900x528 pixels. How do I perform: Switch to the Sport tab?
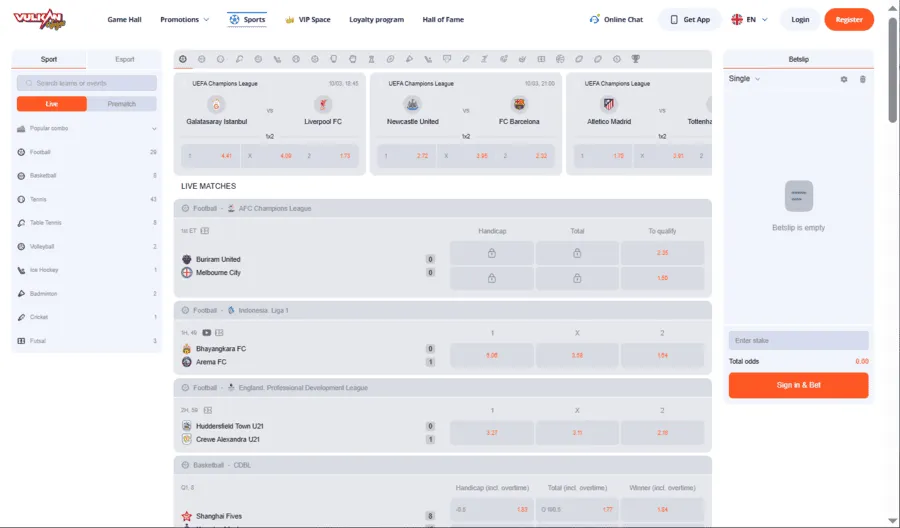pyautogui.click(x=49, y=59)
